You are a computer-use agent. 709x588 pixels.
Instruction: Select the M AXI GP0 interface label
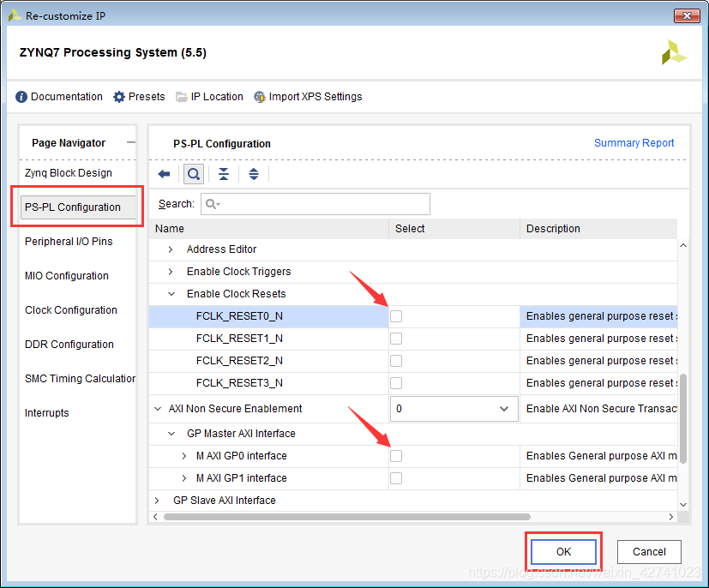242,456
